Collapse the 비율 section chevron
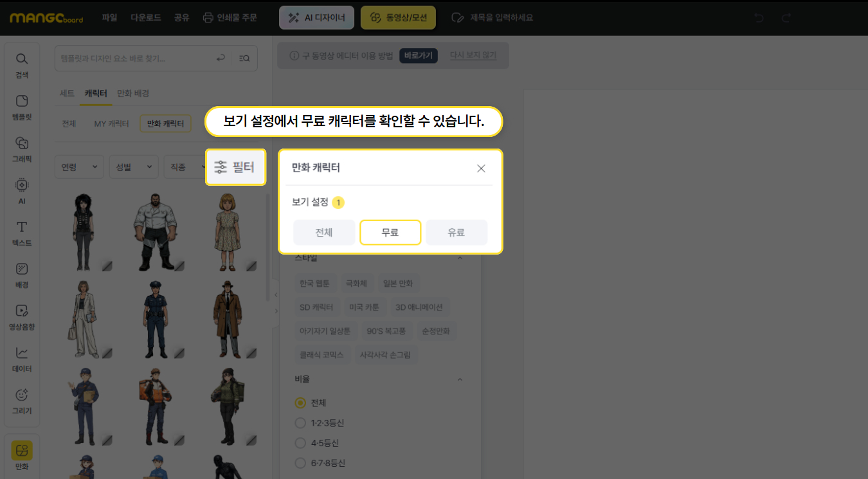 460,379
